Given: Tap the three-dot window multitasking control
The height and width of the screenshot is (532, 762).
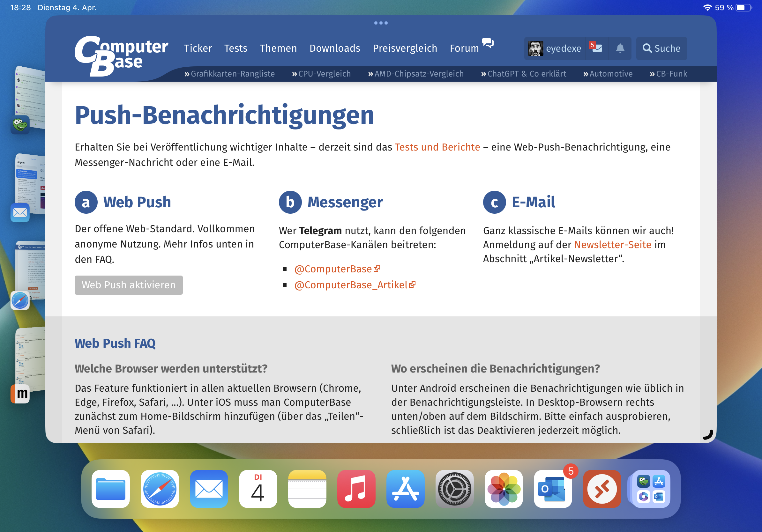Looking at the screenshot, I should pos(381,23).
